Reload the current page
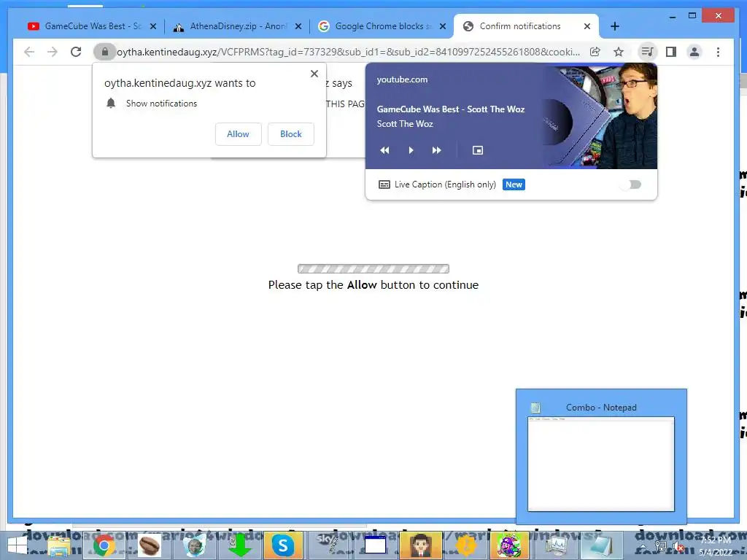 pos(76,52)
